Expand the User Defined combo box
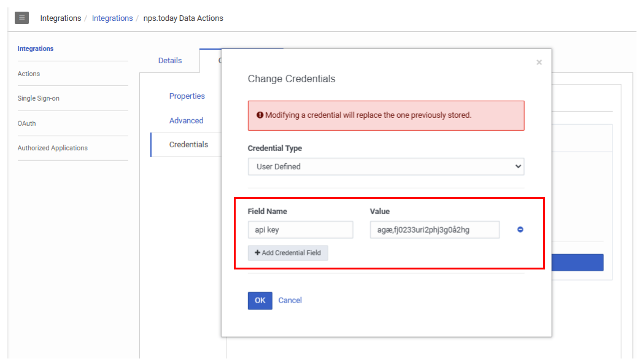Image resolution: width=642 pixels, height=364 pixels. 385,166
